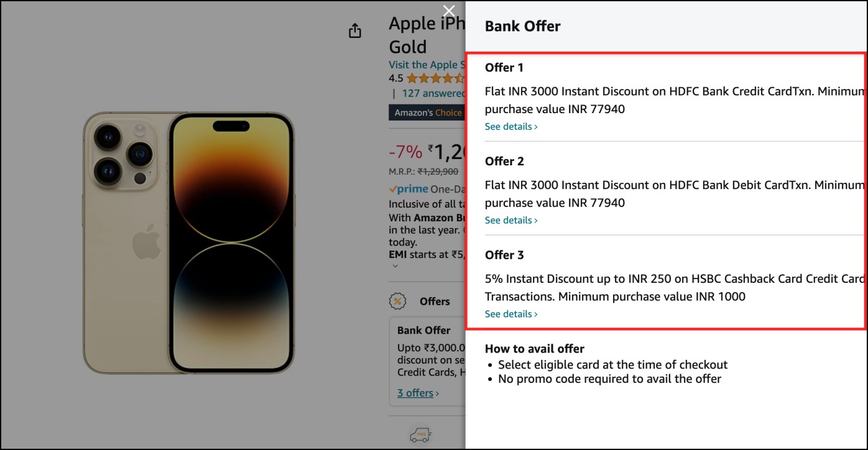This screenshot has width=868, height=450.
Task: Close the Bank Offer side panel
Action: pos(449,11)
